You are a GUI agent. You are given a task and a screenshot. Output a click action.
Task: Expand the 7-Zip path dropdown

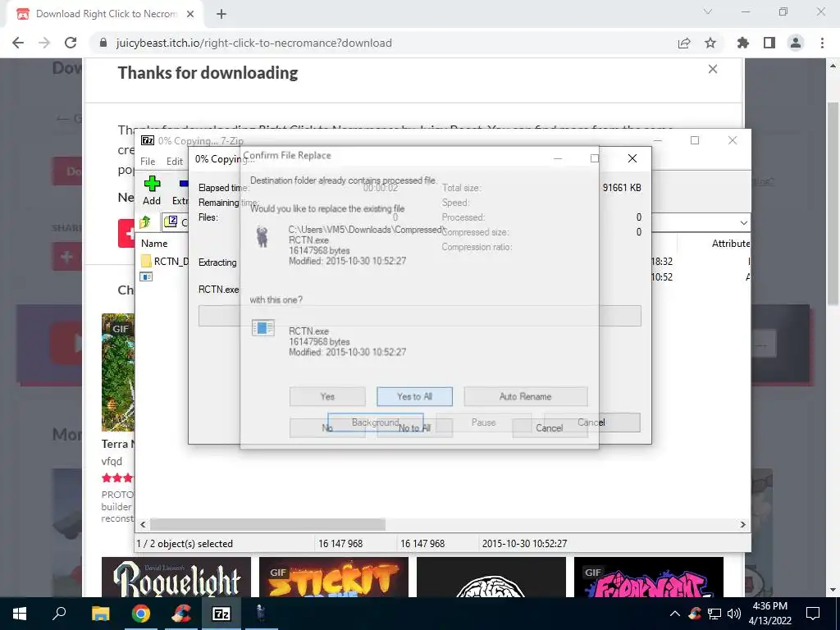pyautogui.click(x=743, y=222)
